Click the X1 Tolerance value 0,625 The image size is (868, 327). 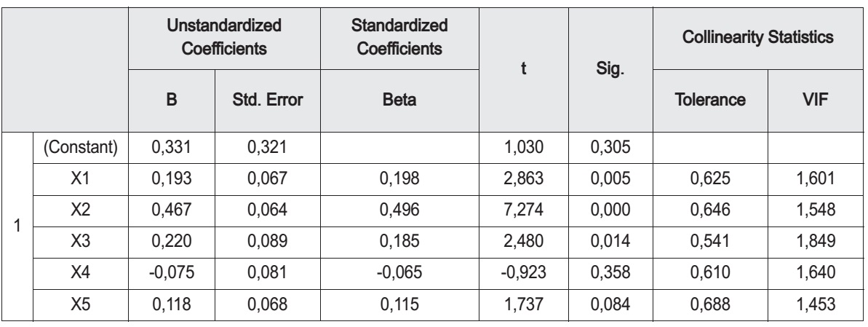pos(710,178)
